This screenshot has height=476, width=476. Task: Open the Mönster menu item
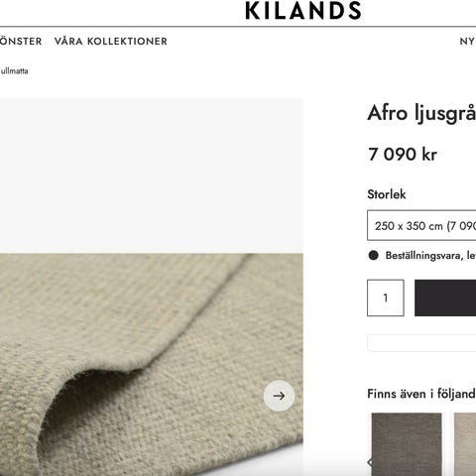click(x=21, y=42)
